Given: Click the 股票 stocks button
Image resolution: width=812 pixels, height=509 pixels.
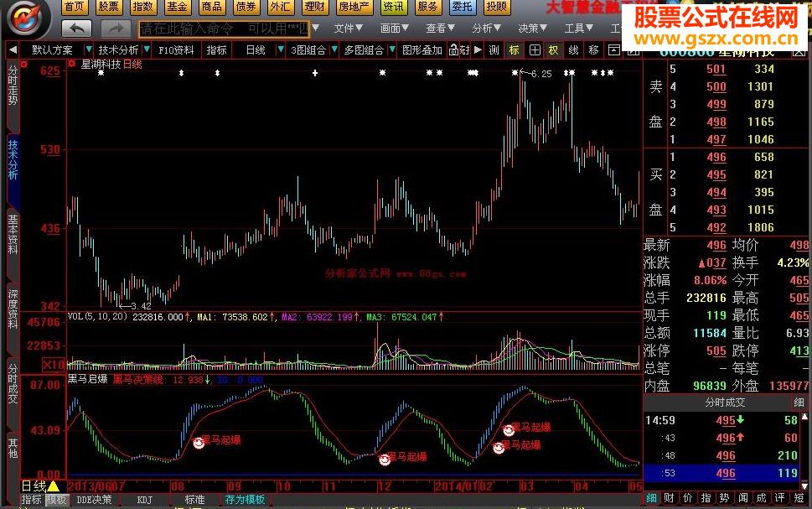Looking at the screenshot, I should click(108, 7).
